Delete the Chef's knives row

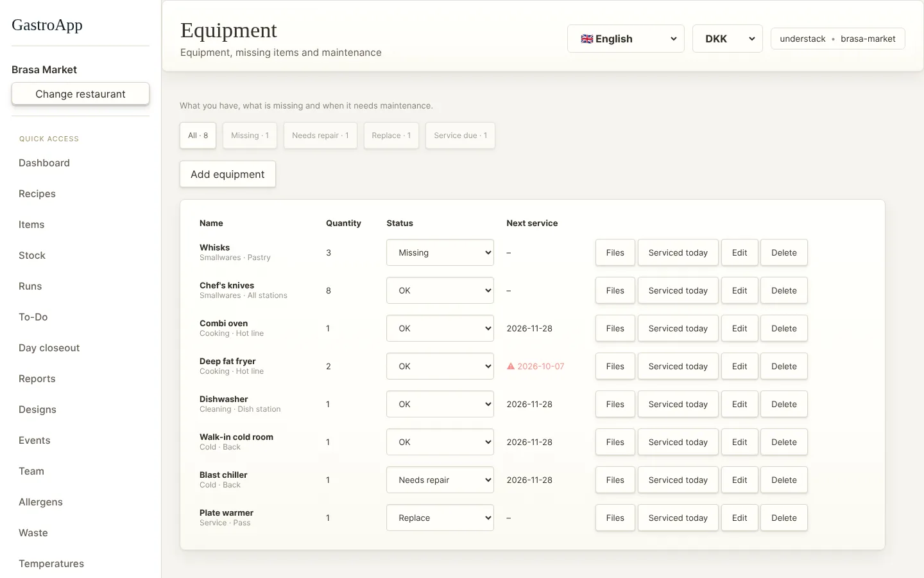pyautogui.click(x=784, y=290)
